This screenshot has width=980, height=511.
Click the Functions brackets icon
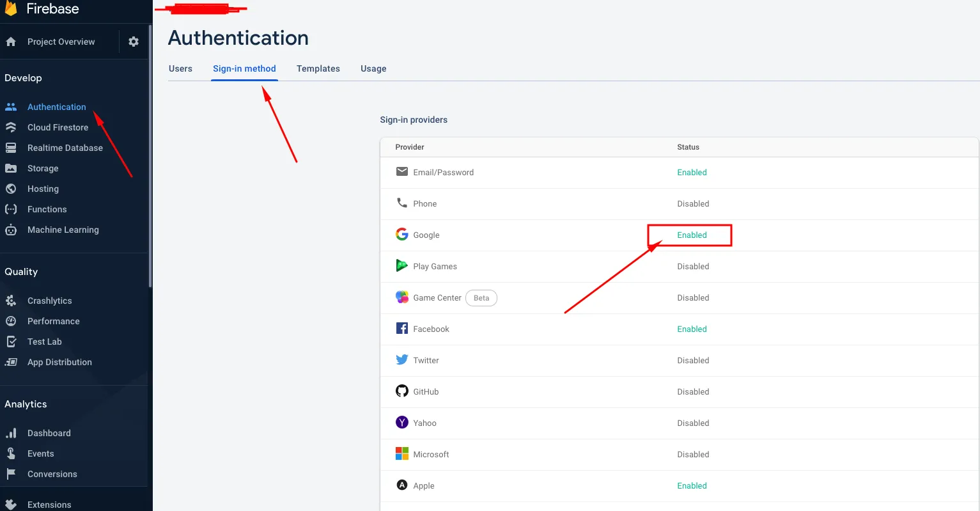pyautogui.click(x=11, y=209)
